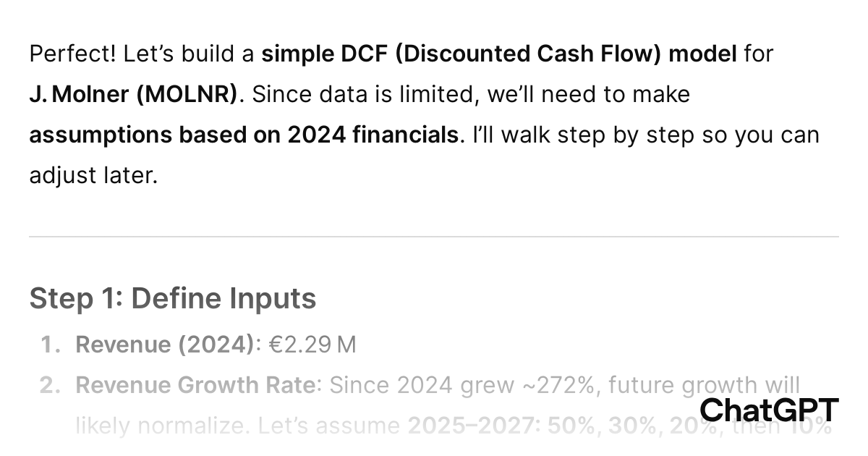
Task: Click list number 2 marker
Action: [51, 385]
